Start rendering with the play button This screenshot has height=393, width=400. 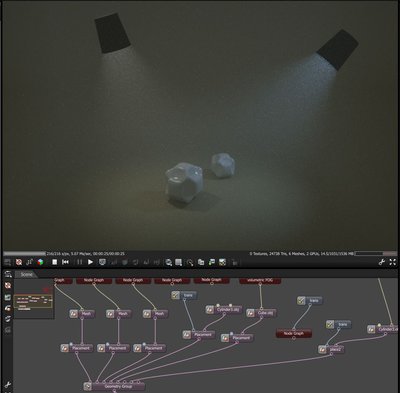(90, 262)
